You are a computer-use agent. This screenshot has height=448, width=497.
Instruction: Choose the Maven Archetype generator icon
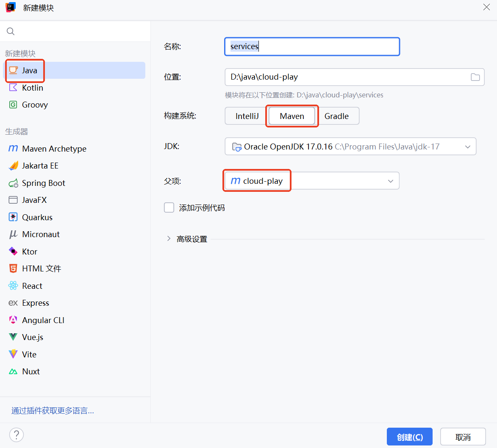(x=13, y=148)
